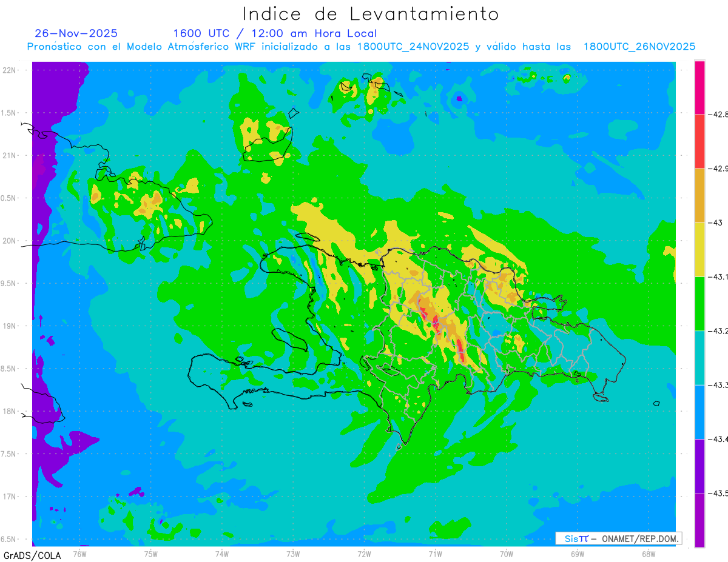The height and width of the screenshot is (562, 728).
Task: Click the -43.4 colorbar label
Action: click(718, 439)
